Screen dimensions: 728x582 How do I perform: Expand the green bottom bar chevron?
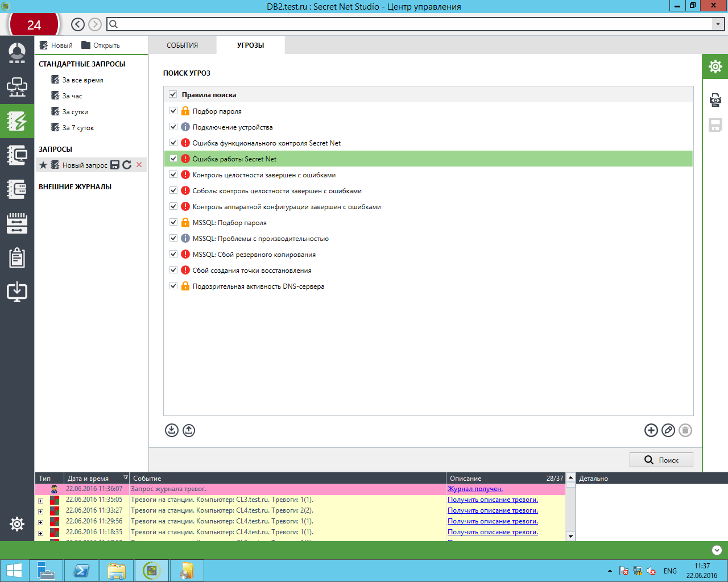pyautogui.click(x=717, y=550)
